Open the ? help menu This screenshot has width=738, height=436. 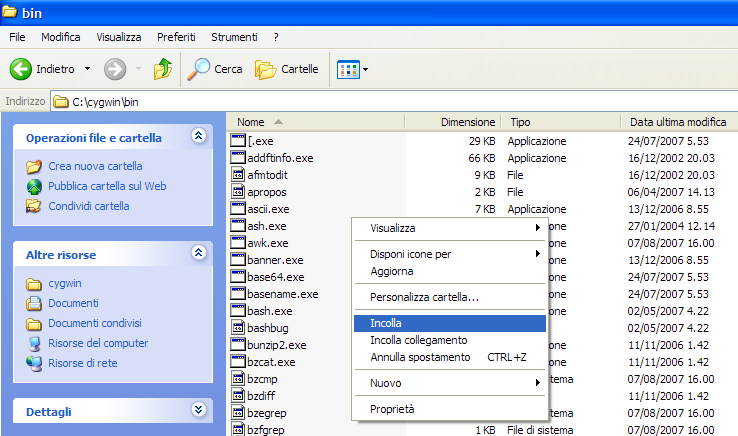coord(276,37)
